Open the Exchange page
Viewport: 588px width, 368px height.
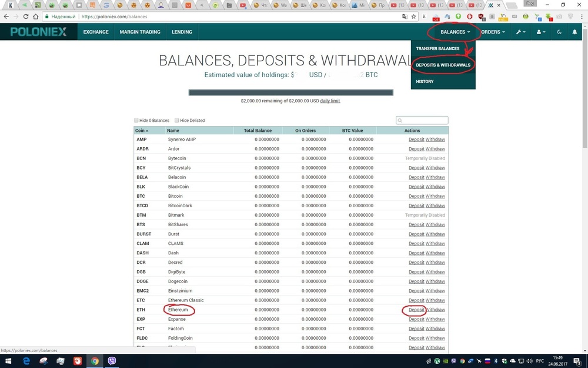(x=96, y=32)
